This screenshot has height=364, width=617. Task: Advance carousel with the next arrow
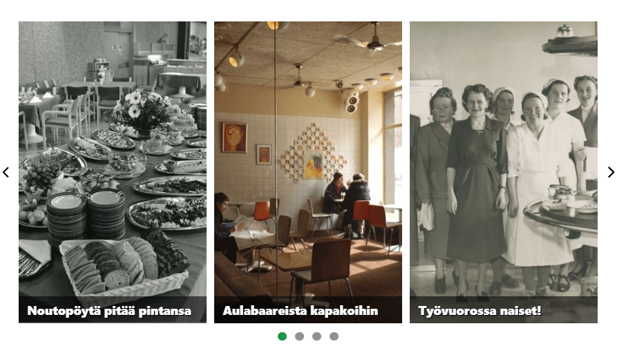tap(611, 173)
